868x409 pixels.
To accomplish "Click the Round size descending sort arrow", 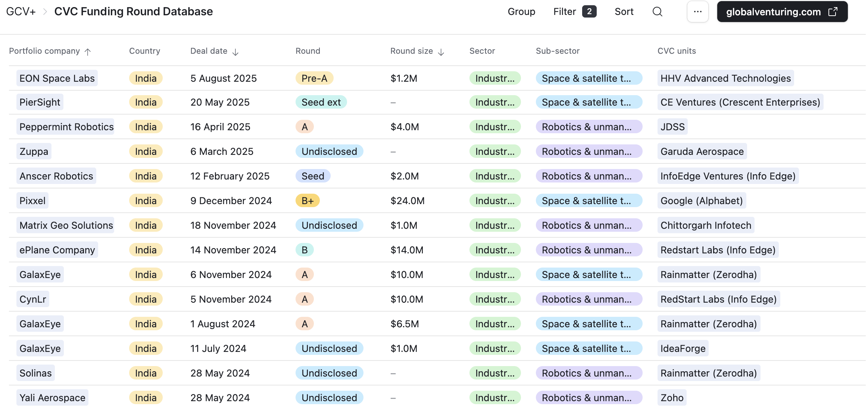I will [x=441, y=52].
